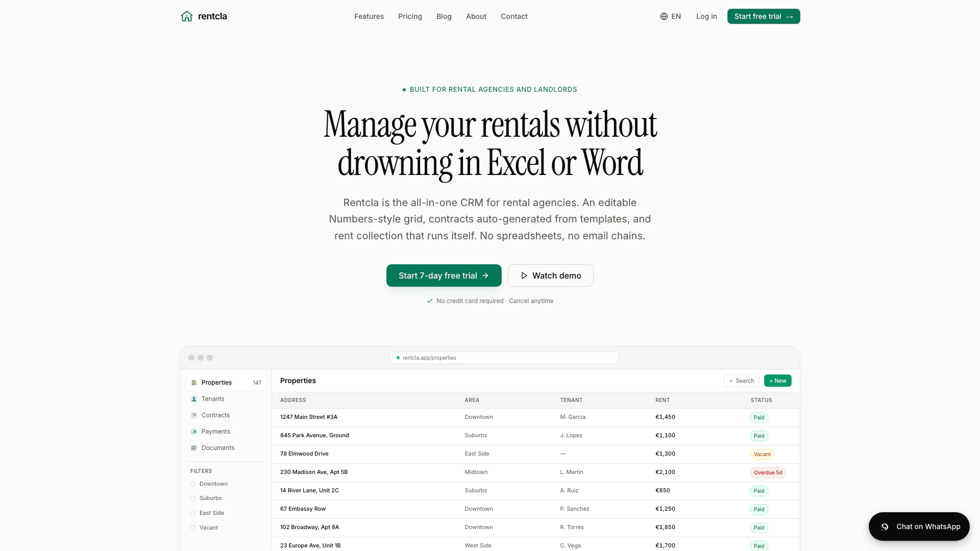The image size is (980, 551).
Task: Click the Paid badge for A. Ruiz
Action: [x=759, y=491]
